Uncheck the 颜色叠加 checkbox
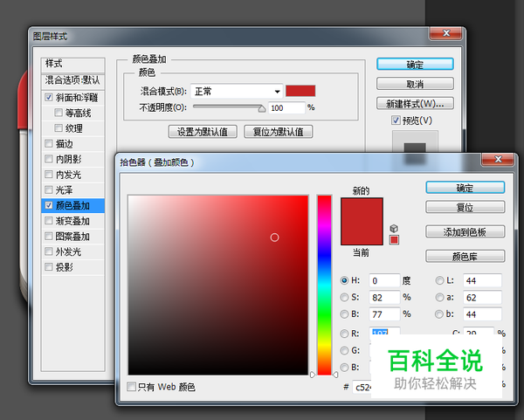Image resolution: width=524 pixels, height=420 pixels. click(49, 205)
